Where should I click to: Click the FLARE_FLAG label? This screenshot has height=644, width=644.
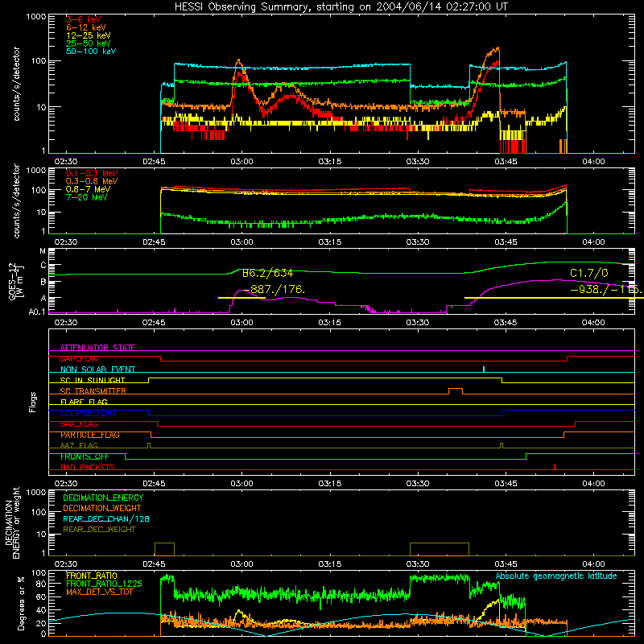coord(84,402)
